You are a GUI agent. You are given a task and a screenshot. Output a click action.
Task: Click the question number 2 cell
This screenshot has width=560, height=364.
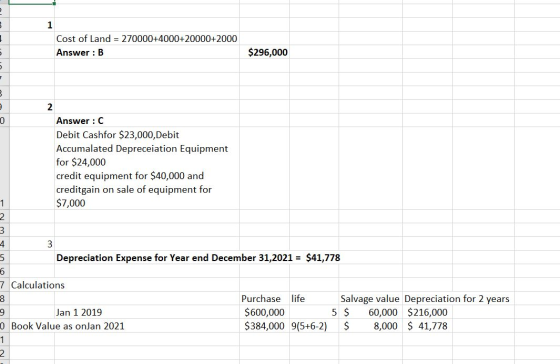coord(32,106)
